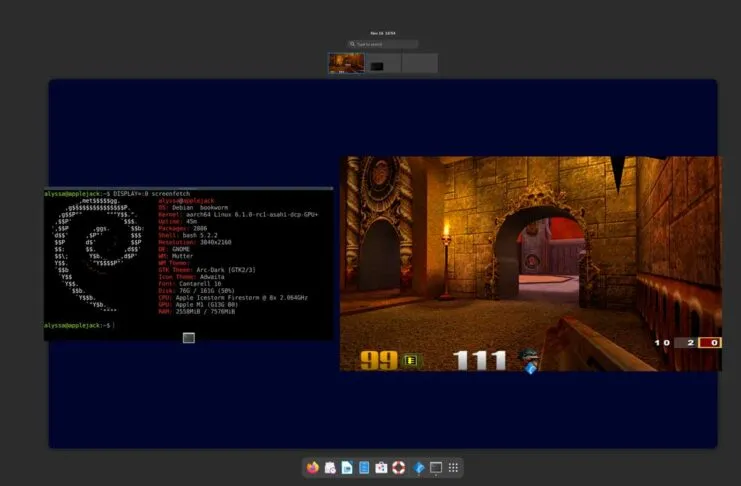Open the Help lifebuoy icon
This screenshot has height=486, width=741.
point(398,467)
